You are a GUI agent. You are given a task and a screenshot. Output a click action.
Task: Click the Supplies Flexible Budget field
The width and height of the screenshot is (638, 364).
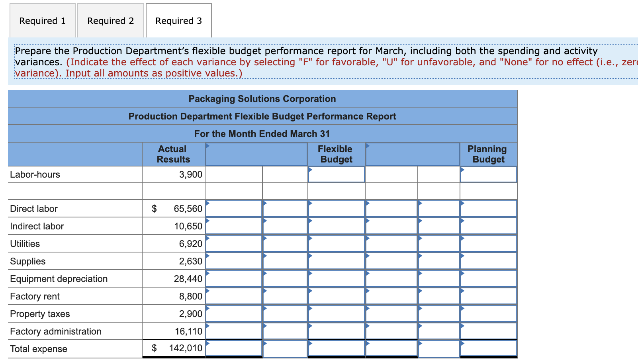(337, 261)
